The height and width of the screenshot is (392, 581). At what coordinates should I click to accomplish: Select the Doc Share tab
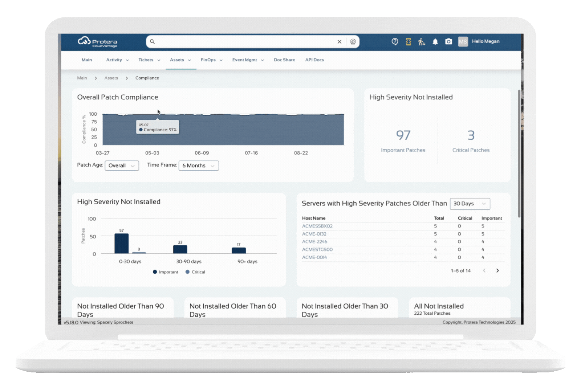(284, 60)
